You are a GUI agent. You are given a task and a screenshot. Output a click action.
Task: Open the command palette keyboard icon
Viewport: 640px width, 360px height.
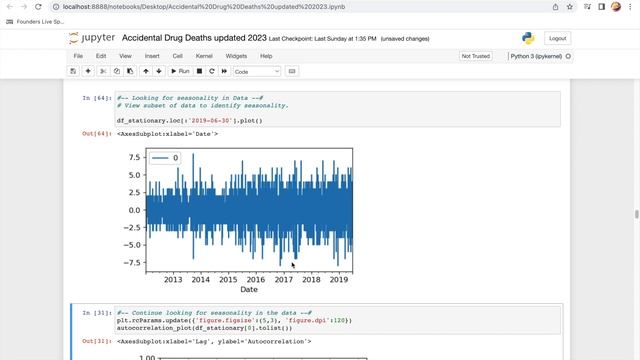coord(292,71)
